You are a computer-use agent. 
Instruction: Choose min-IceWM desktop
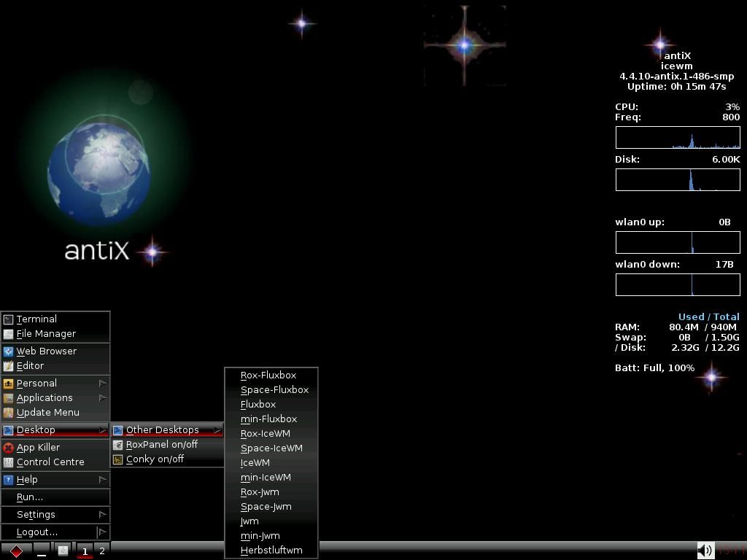click(x=271, y=478)
